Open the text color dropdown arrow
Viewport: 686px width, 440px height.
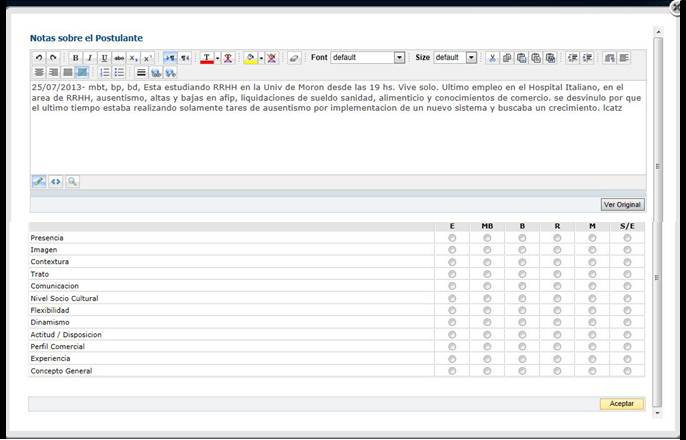point(217,58)
